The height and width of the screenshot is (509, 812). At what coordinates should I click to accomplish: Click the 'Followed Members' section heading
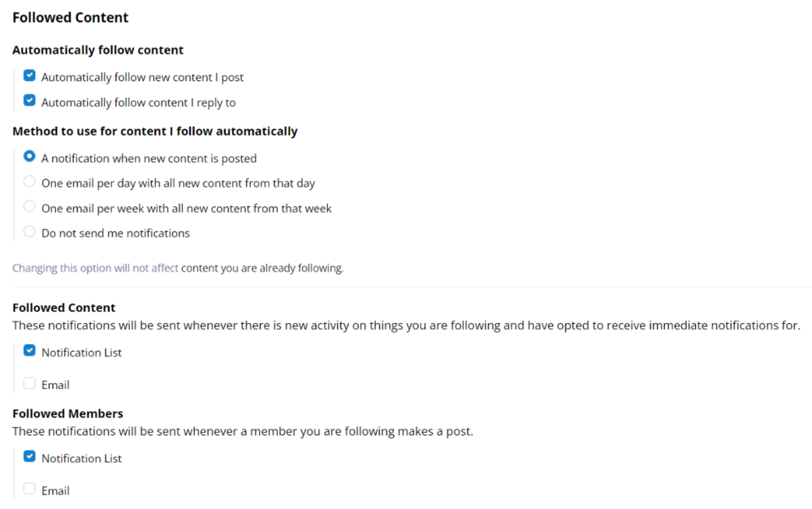(68, 414)
